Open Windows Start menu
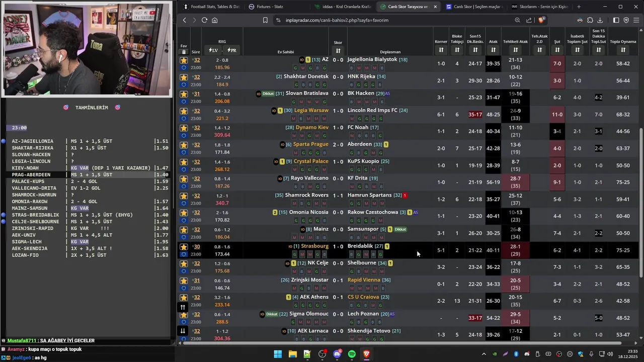This screenshot has width=644, height=362. (278, 354)
